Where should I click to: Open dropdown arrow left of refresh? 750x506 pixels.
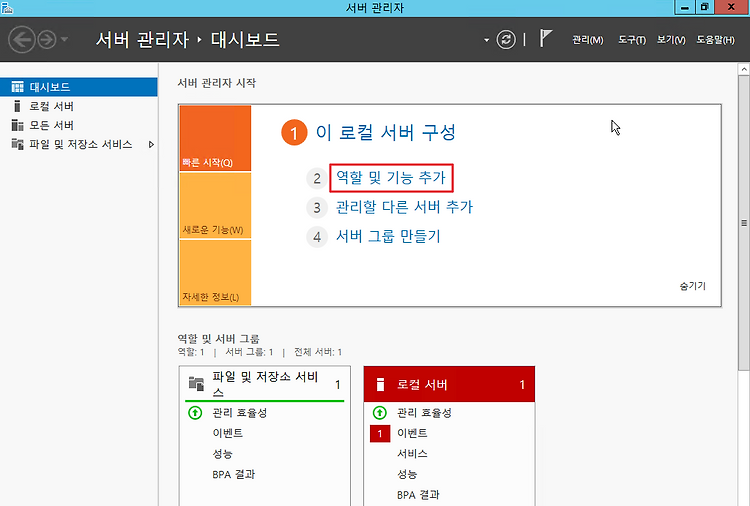tap(486, 40)
